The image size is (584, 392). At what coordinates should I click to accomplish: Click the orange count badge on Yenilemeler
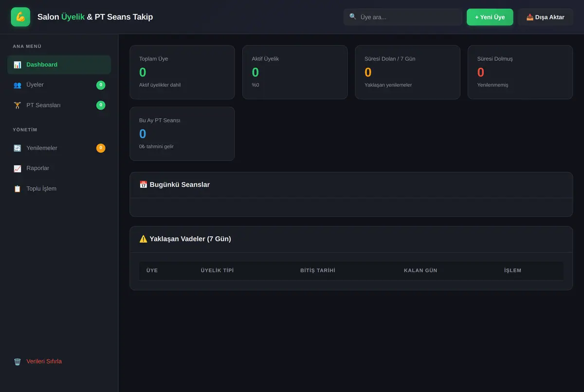point(101,148)
